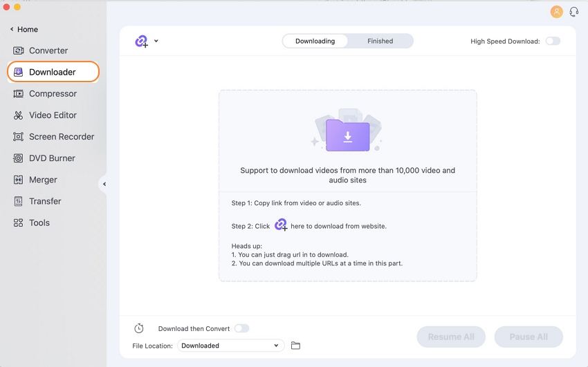This screenshot has height=367, width=588.
Task: Switch to the Downloading tab
Action: point(315,41)
